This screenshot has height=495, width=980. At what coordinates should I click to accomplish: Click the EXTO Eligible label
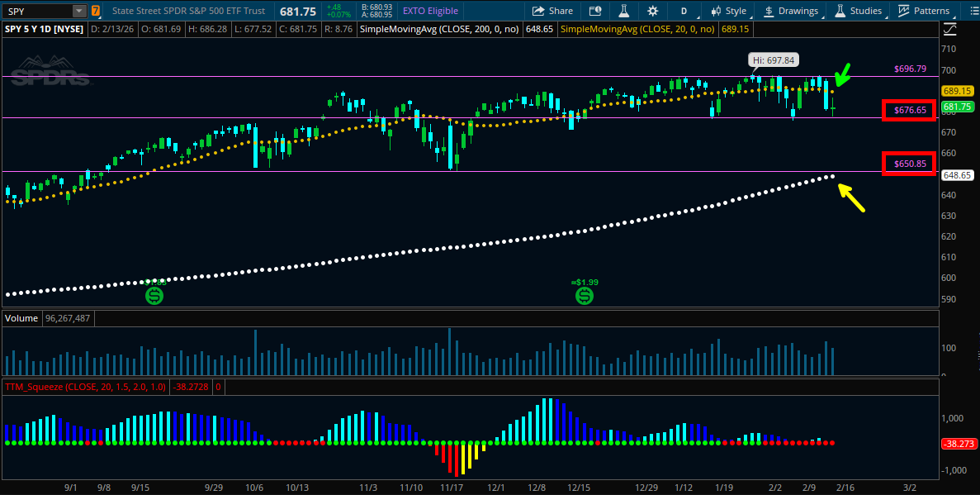pos(431,11)
